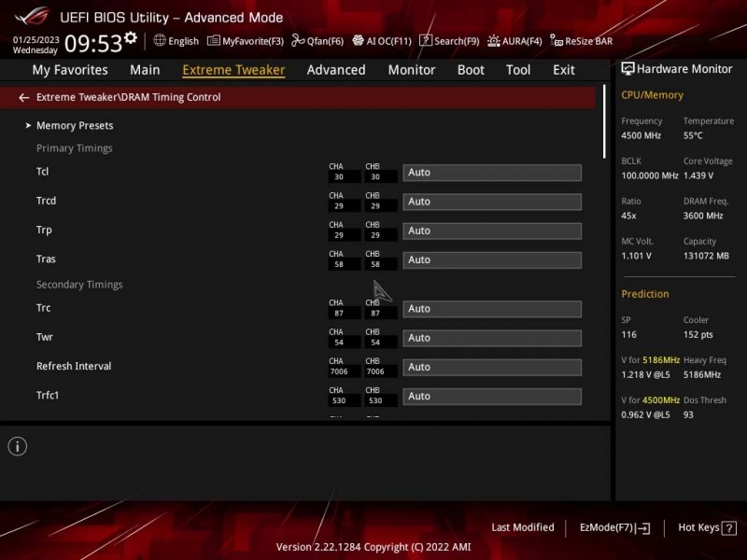Screen dimensions: 747x560
Task: Click the 4500 MHz frequency value
Action: pos(641,135)
